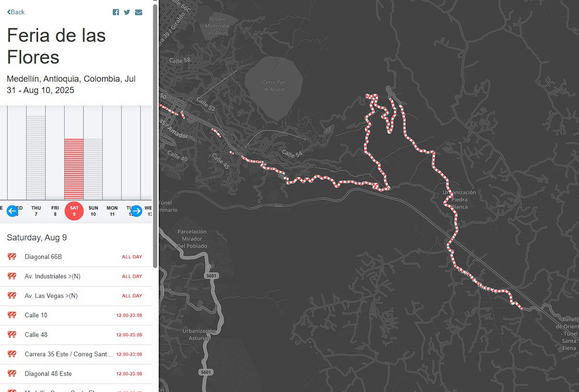Image resolution: width=579 pixels, height=392 pixels.
Task: Click 12:00-23:59 time for Calle 10
Action: pos(129,315)
